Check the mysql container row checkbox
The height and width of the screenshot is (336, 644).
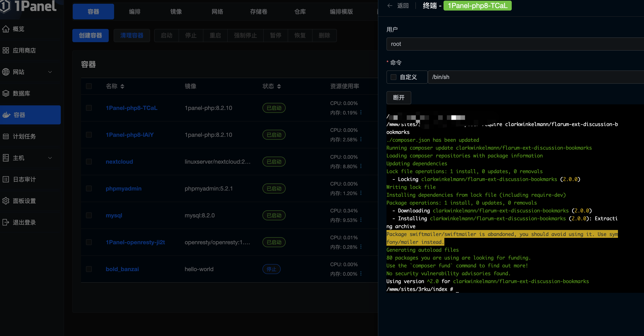[x=89, y=215]
